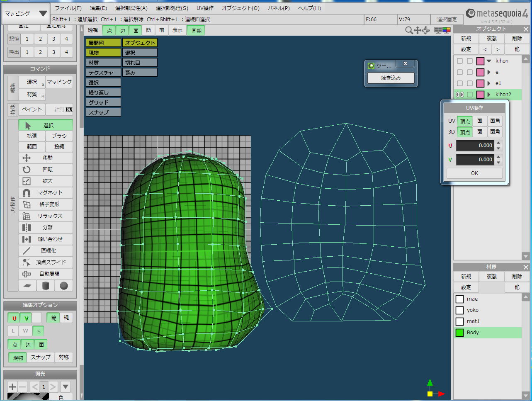Screen dimensions: 532x401
Task: Choose the 回転 rotate tool
Action: [x=46, y=170]
